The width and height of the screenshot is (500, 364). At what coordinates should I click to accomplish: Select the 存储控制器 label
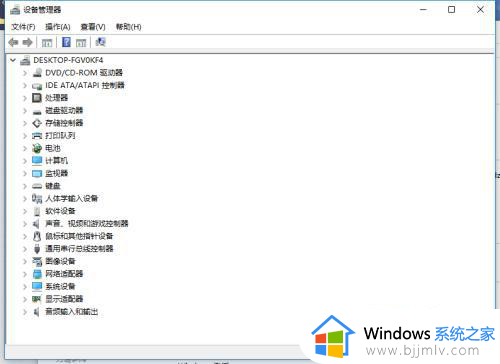click(x=64, y=123)
